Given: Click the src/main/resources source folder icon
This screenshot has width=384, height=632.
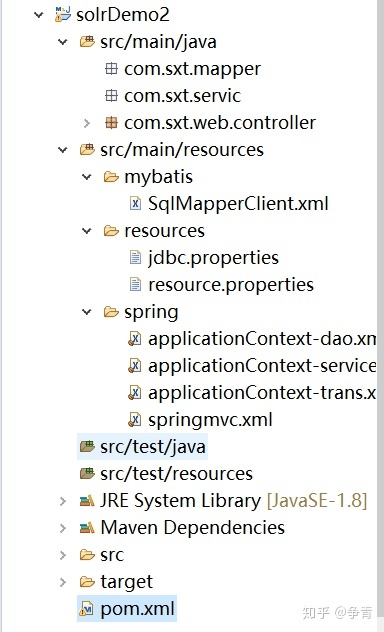Looking at the screenshot, I should point(87,150).
